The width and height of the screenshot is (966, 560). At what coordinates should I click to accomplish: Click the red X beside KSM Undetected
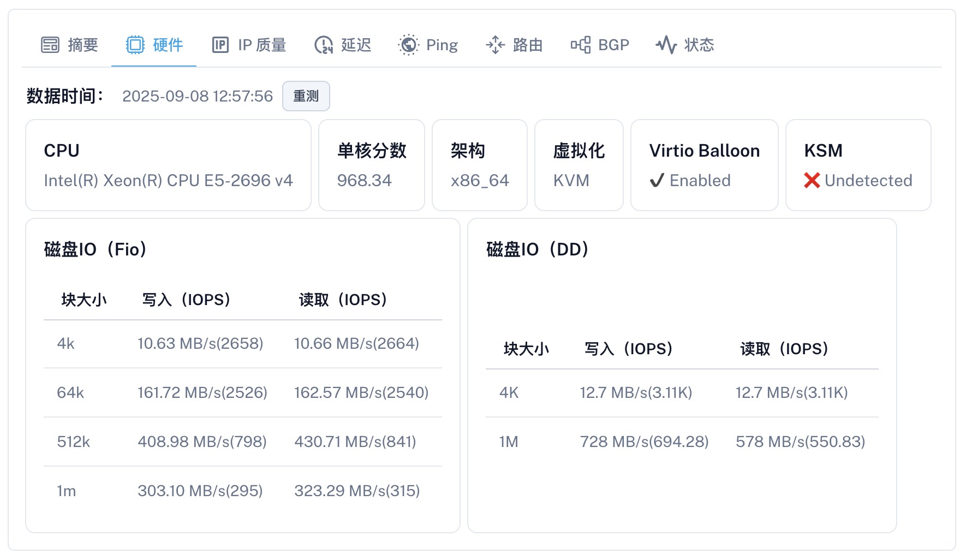[813, 181]
